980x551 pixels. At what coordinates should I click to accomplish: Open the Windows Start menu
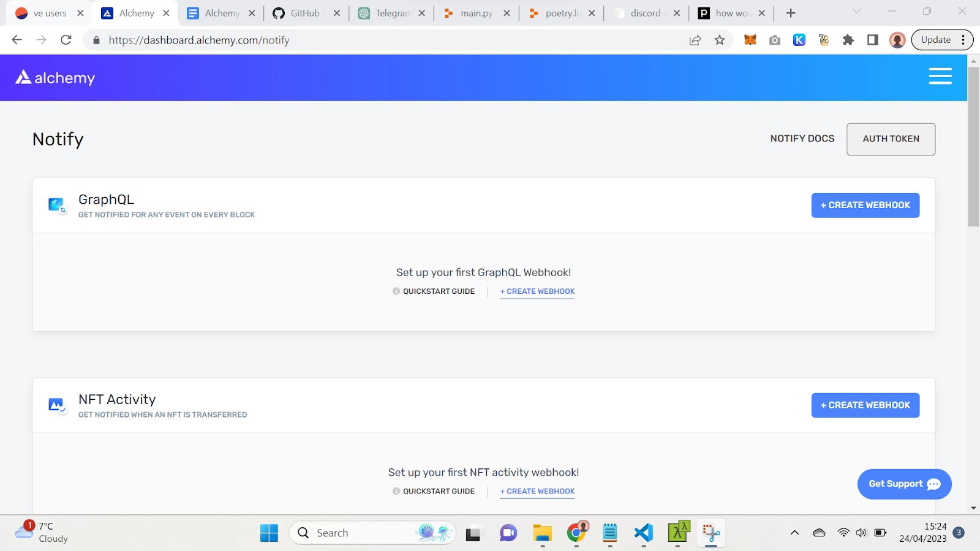coord(269,533)
